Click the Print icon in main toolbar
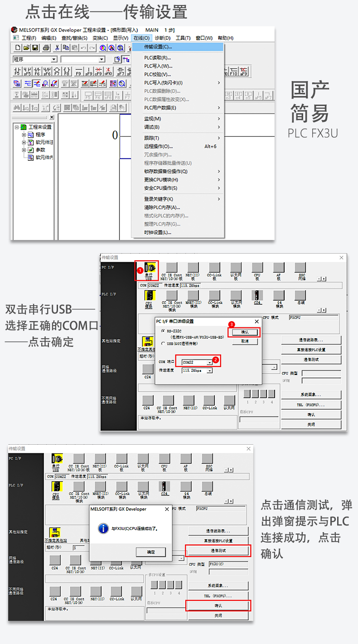The height and width of the screenshot is (644, 358). pos(46,48)
